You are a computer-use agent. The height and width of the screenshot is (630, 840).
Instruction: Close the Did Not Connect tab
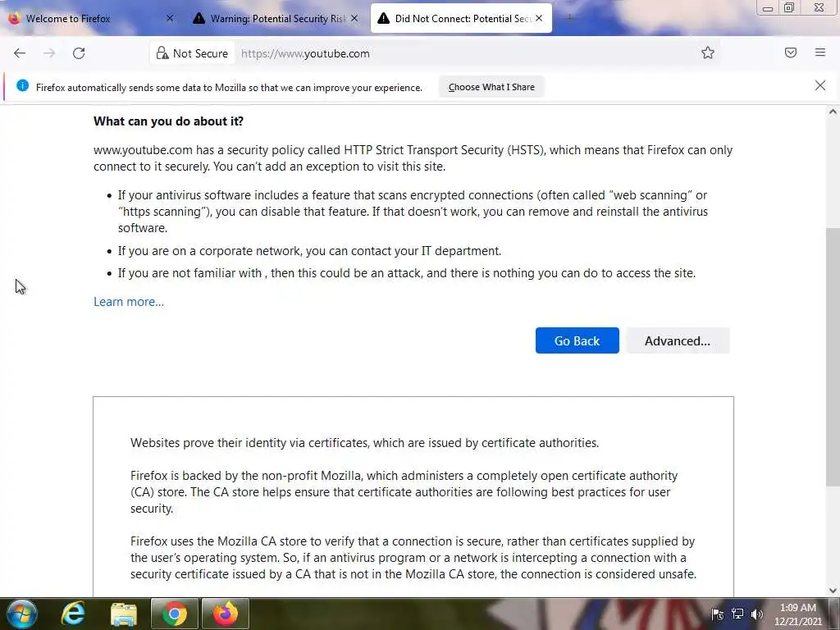[539, 18]
